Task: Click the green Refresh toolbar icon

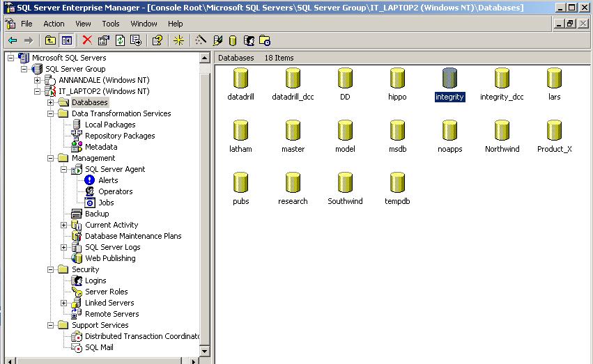Action: [x=120, y=40]
